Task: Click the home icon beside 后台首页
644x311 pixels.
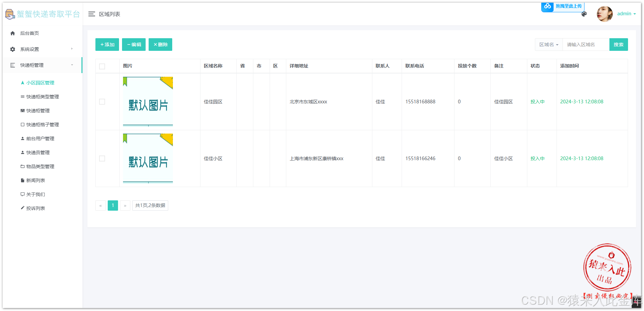Action: (13, 33)
